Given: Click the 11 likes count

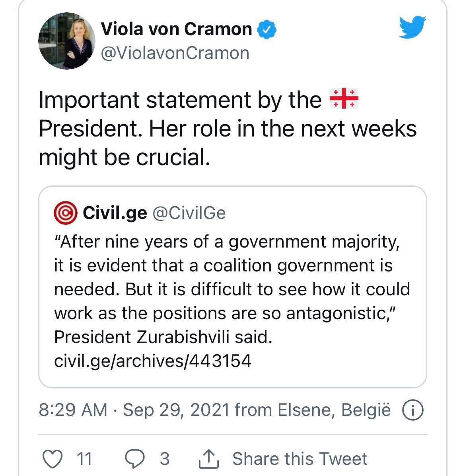Looking at the screenshot, I should pyautogui.click(x=84, y=459).
